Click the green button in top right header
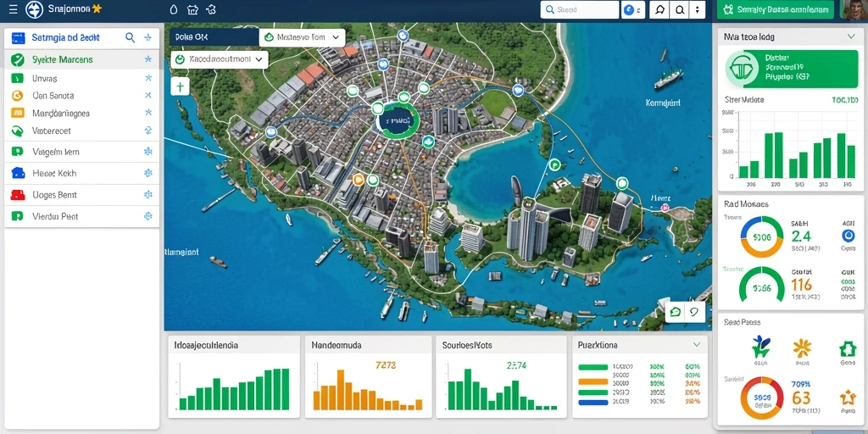This screenshot has width=868, height=434. (x=775, y=9)
